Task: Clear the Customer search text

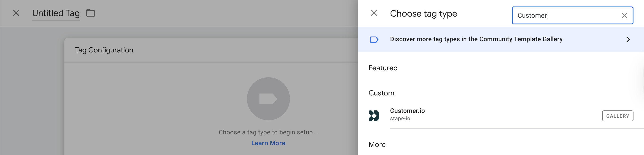Action: pos(625,15)
